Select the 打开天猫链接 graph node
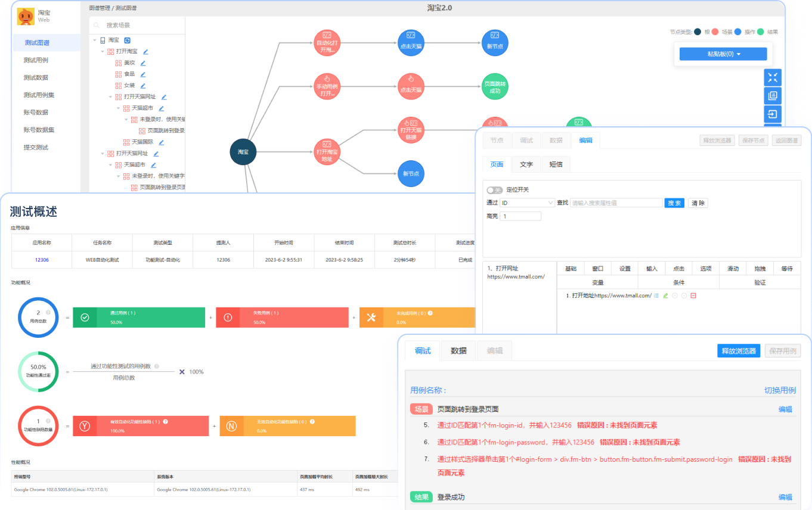 coord(411,130)
